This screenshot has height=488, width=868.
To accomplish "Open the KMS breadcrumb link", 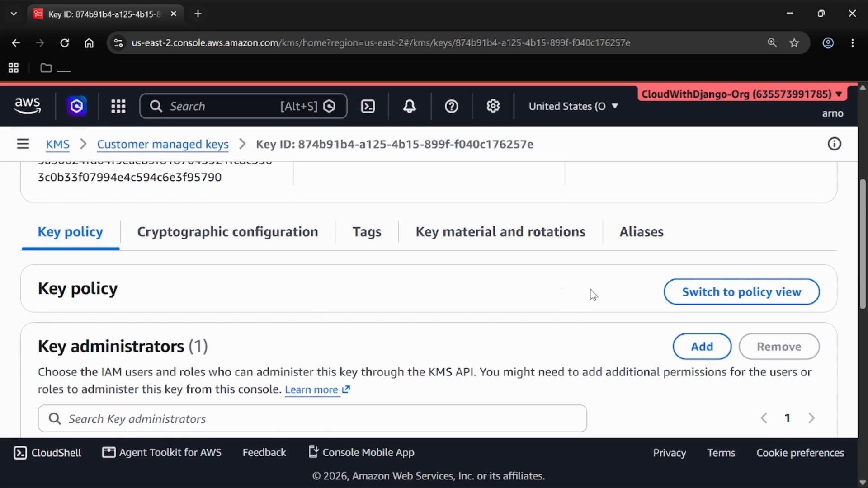I will [57, 144].
